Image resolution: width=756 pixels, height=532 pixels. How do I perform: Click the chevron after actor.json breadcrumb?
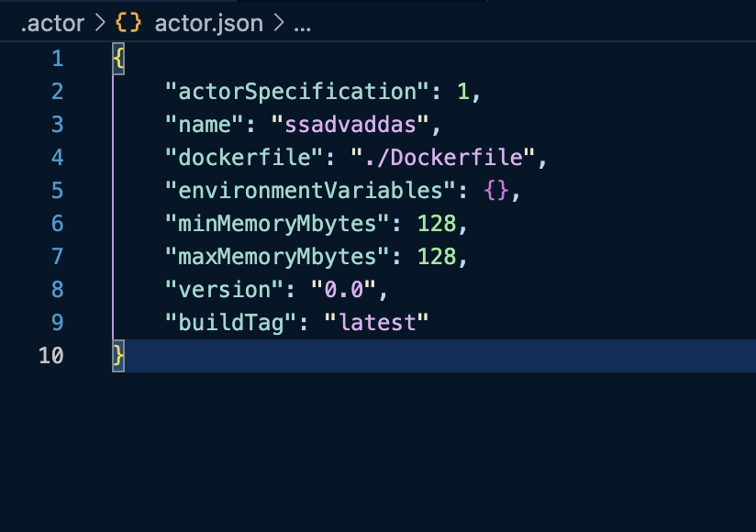point(279,23)
